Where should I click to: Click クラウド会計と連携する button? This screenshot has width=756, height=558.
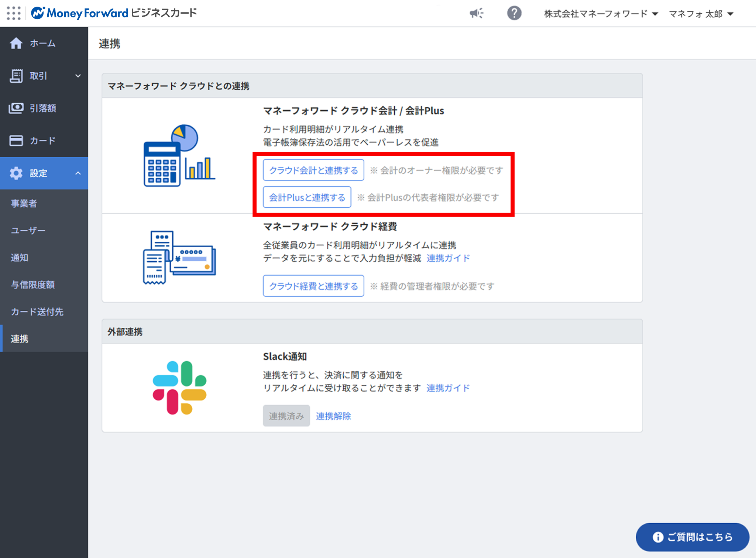point(313,170)
